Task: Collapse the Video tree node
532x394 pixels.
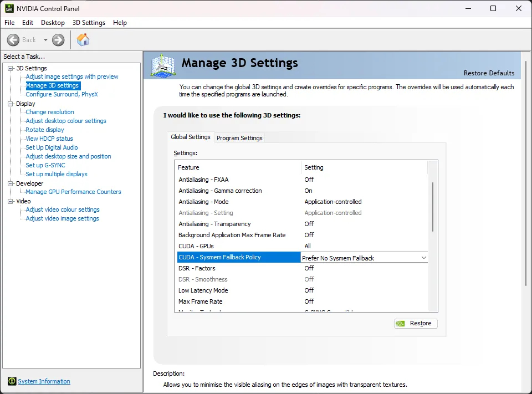Action: pyautogui.click(x=10, y=201)
